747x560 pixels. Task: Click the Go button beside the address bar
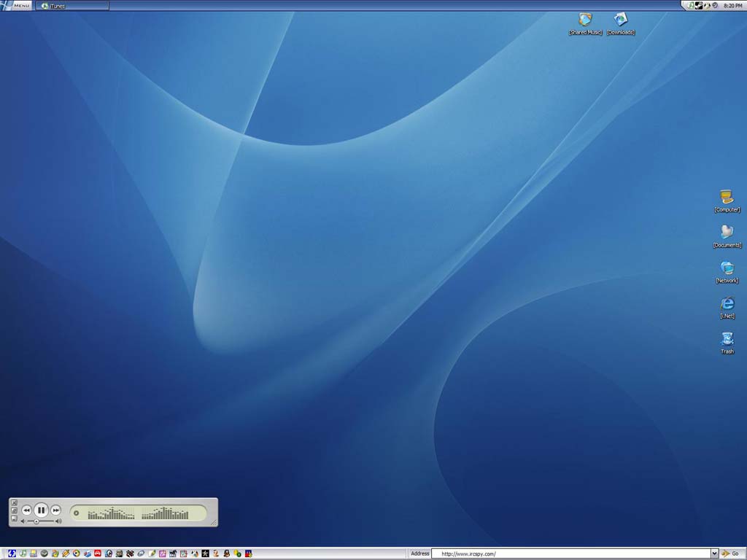731,553
